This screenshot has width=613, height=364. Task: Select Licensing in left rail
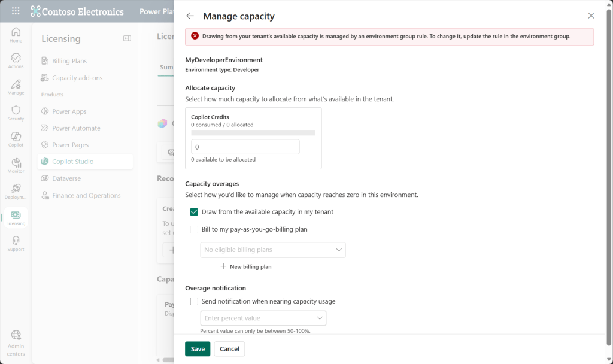(x=16, y=218)
